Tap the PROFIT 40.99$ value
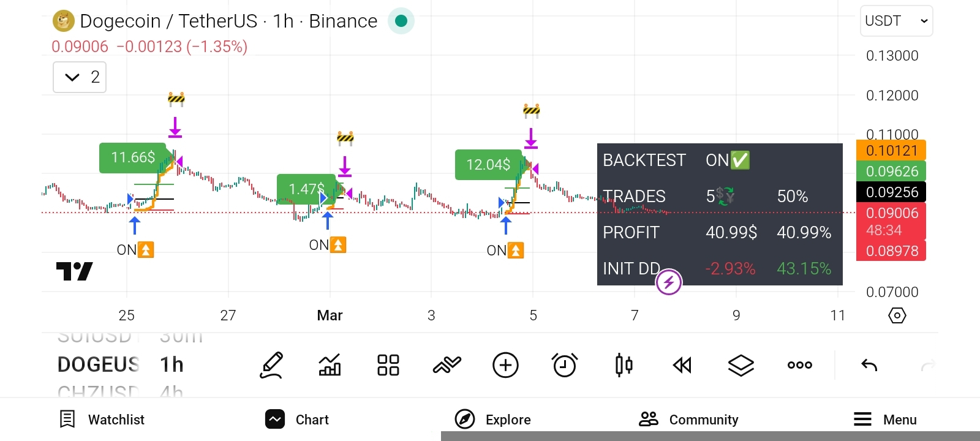 pos(731,233)
